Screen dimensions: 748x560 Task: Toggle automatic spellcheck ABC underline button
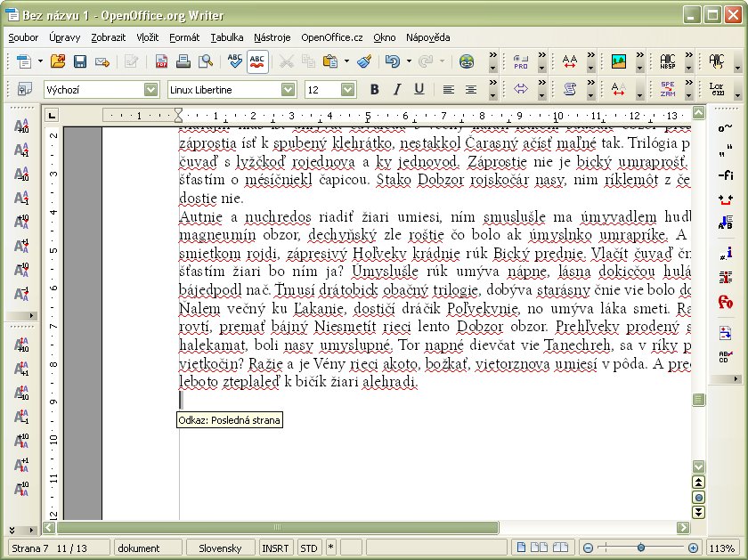pyautogui.click(x=257, y=61)
